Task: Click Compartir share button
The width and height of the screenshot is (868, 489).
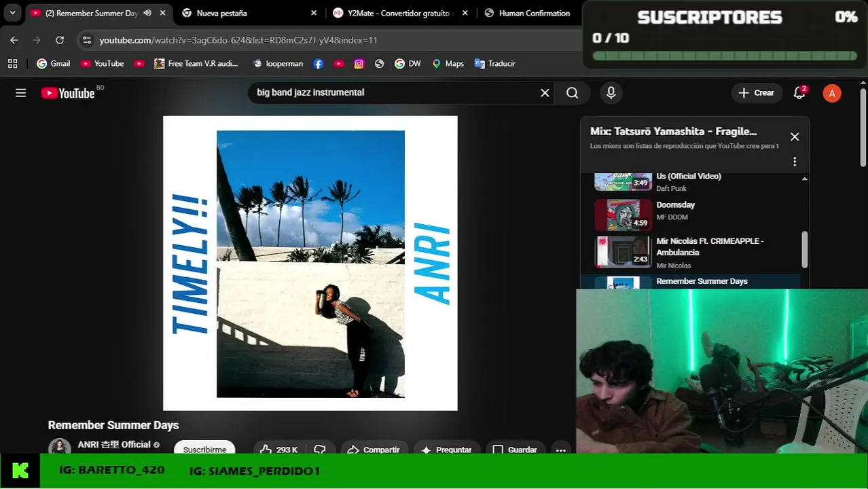Action: pos(374,450)
